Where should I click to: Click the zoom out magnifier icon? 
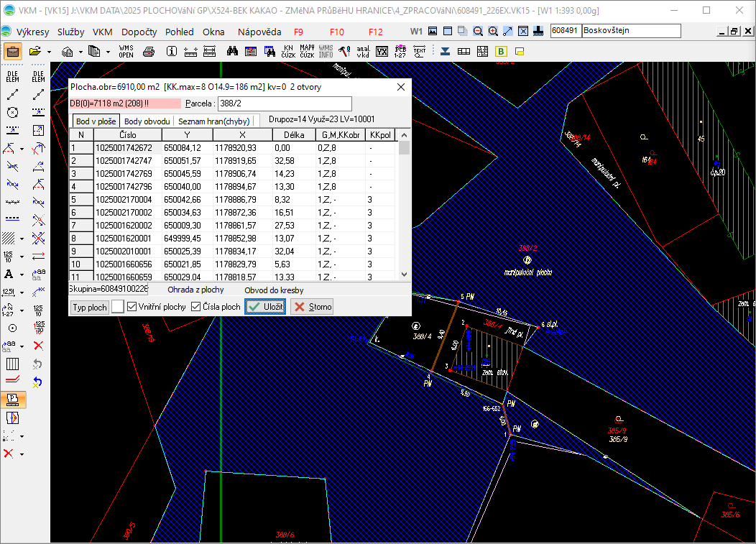pyautogui.click(x=478, y=32)
